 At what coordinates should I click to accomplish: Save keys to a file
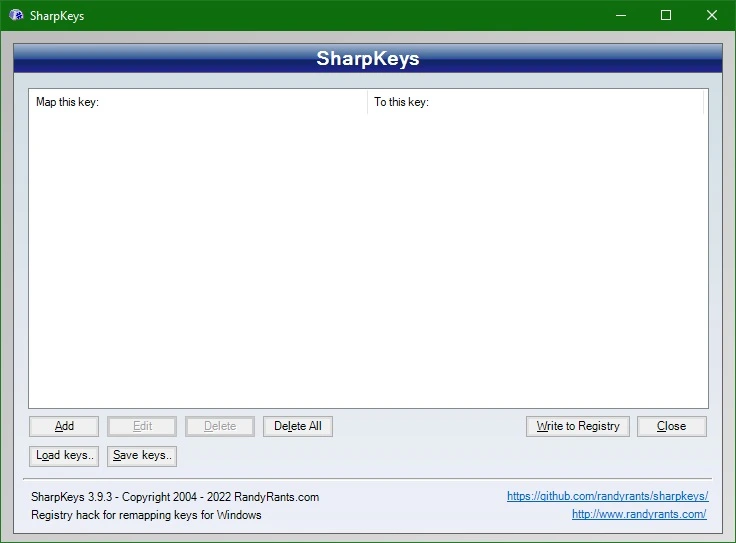142,456
